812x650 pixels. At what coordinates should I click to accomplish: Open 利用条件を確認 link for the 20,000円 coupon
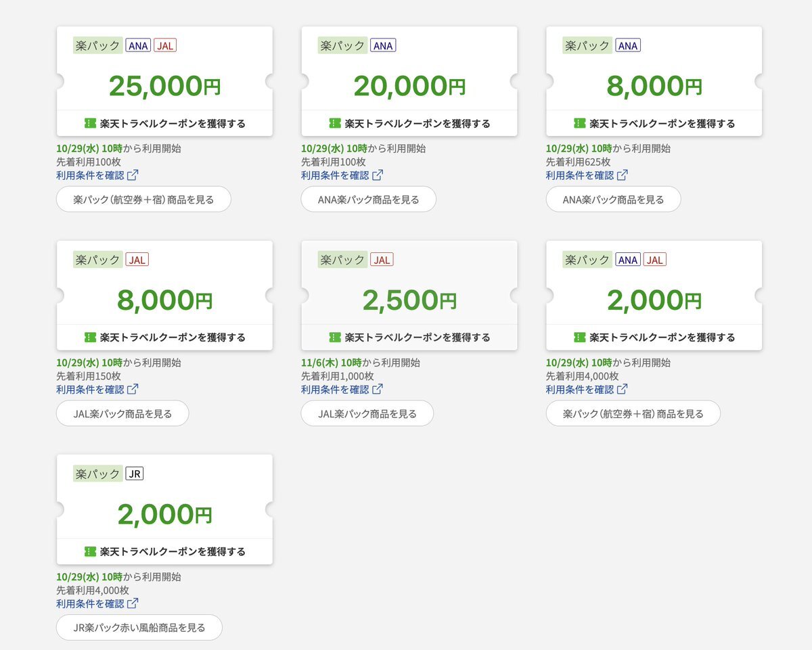click(335, 175)
